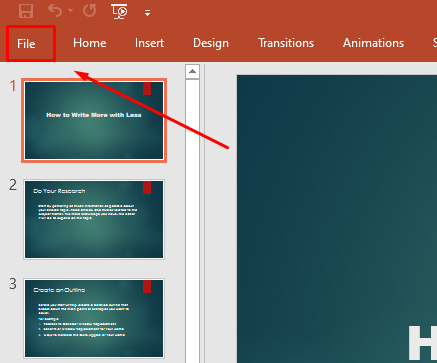
Task: Start slideshow from beginning icon
Action: click(x=119, y=11)
